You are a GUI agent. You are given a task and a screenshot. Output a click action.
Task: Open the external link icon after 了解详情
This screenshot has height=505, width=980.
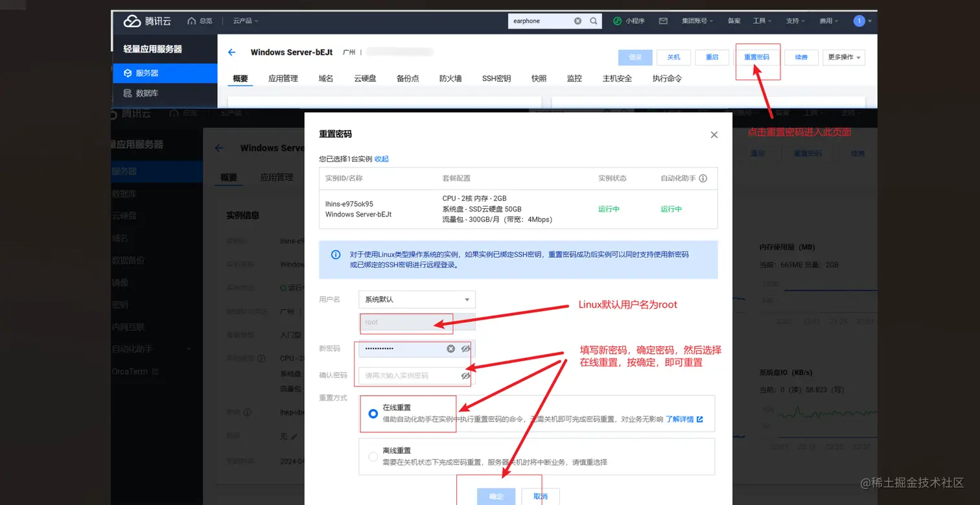coord(700,419)
